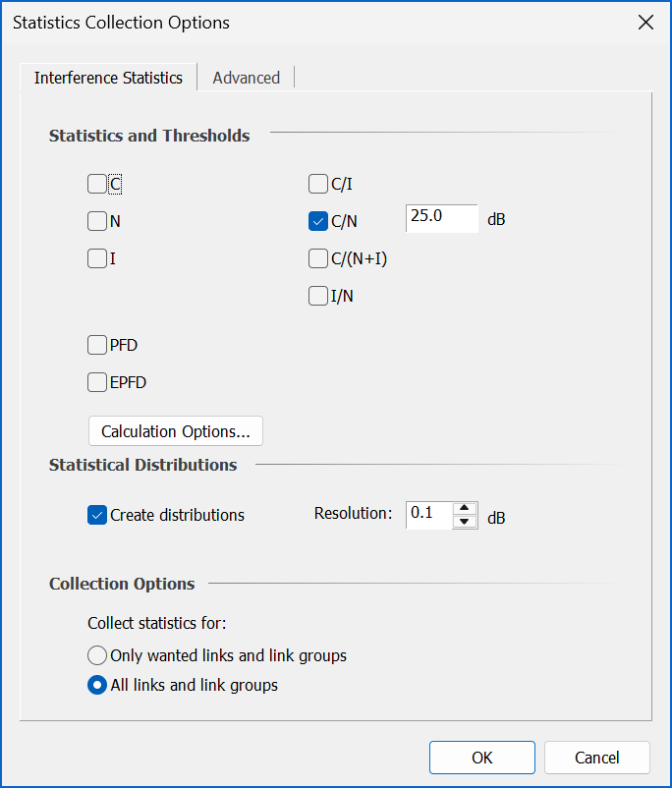Switch to the Advanced tab
Image resolution: width=672 pixels, height=788 pixels.
pyautogui.click(x=246, y=78)
